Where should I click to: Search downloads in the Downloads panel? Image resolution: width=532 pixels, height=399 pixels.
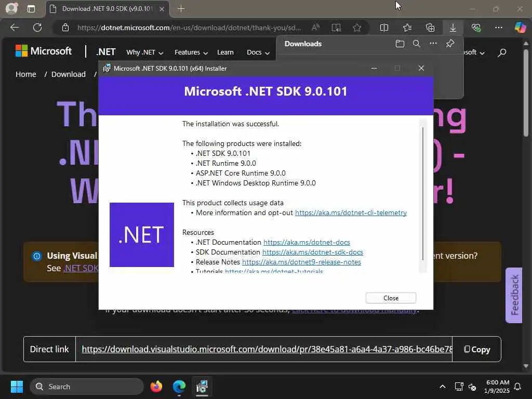[416, 44]
